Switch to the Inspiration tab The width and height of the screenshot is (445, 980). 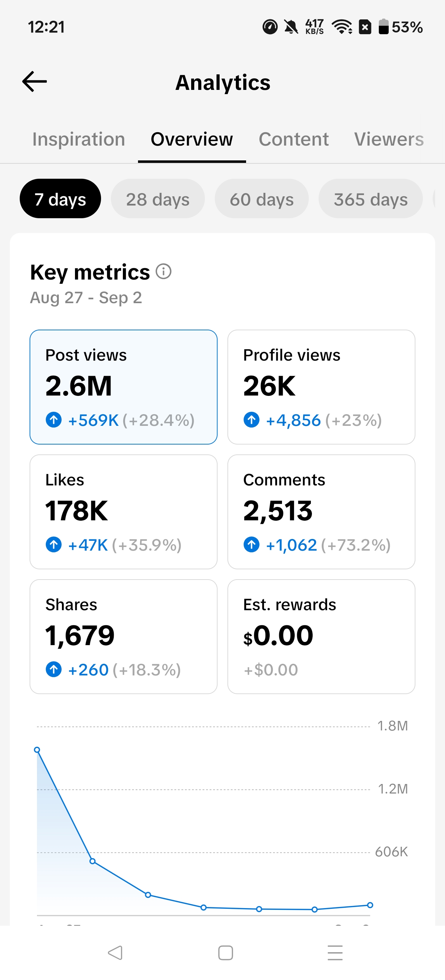click(79, 139)
